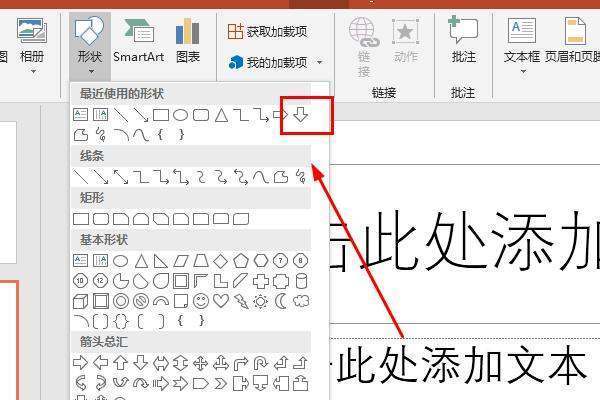Click the 链接 hyperlink globe button
Viewport: 600px width, 400px height.
coord(364,47)
